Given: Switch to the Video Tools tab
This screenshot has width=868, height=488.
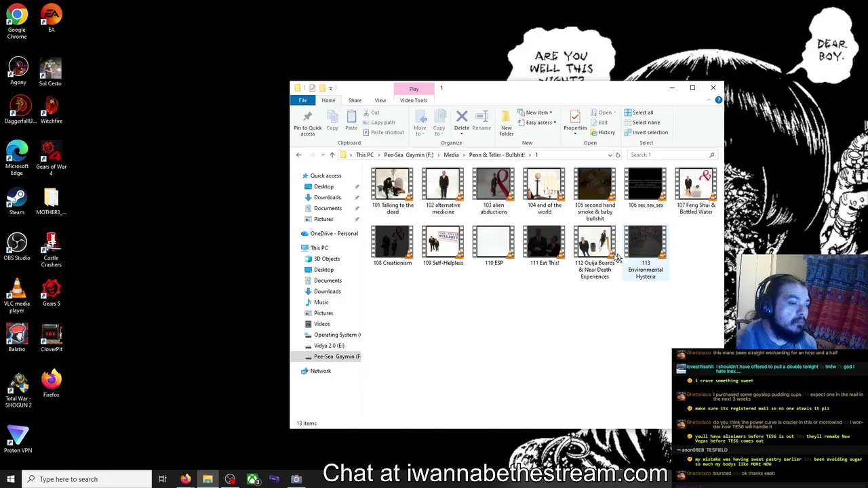Looking at the screenshot, I should tap(414, 100).
